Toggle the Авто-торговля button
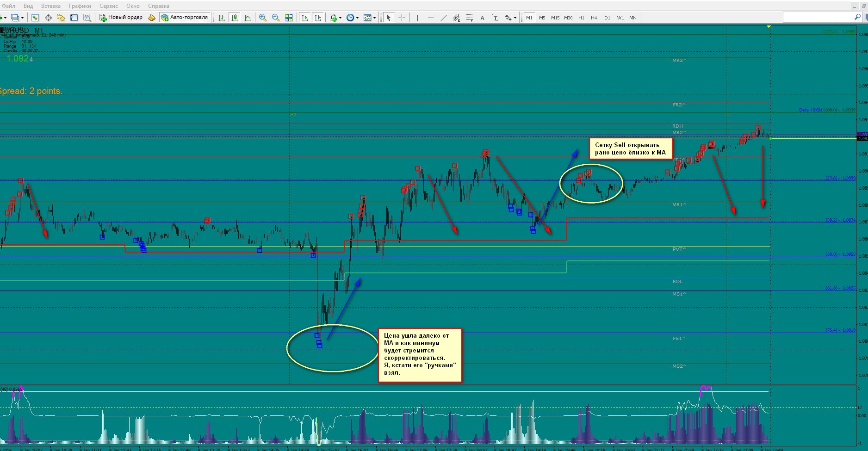The image size is (868, 451). click(x=185, y=18)
